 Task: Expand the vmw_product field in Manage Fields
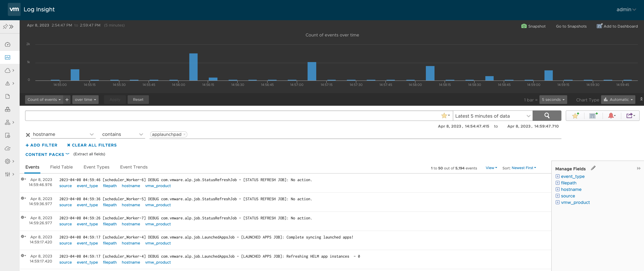coord(557,202)
